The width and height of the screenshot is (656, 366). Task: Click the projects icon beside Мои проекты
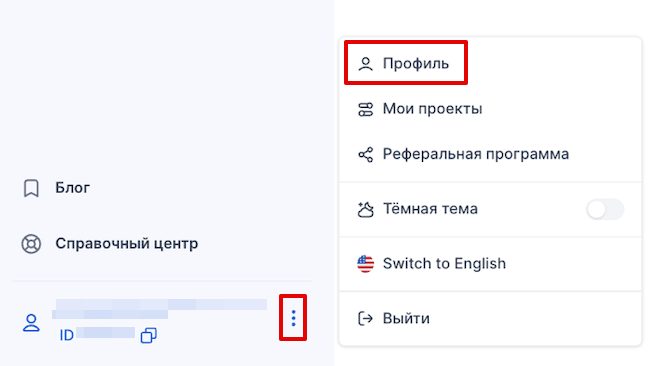coord(365,110)
